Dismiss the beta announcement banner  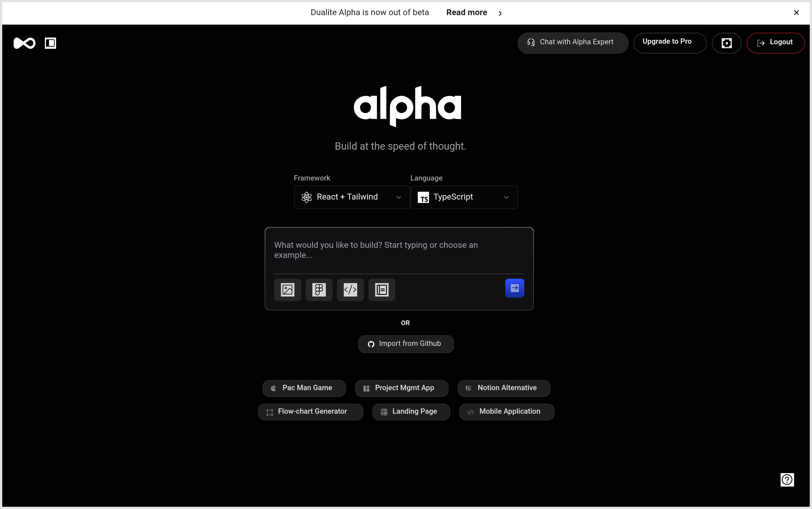pos(796,12)
